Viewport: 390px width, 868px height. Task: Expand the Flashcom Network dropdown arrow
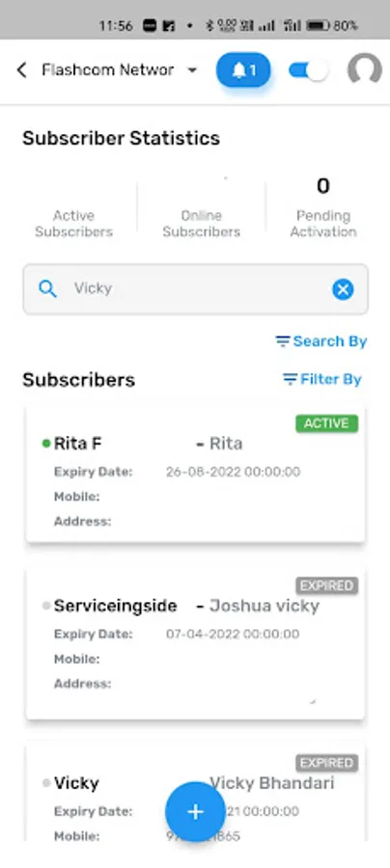(x=192, y=70)
